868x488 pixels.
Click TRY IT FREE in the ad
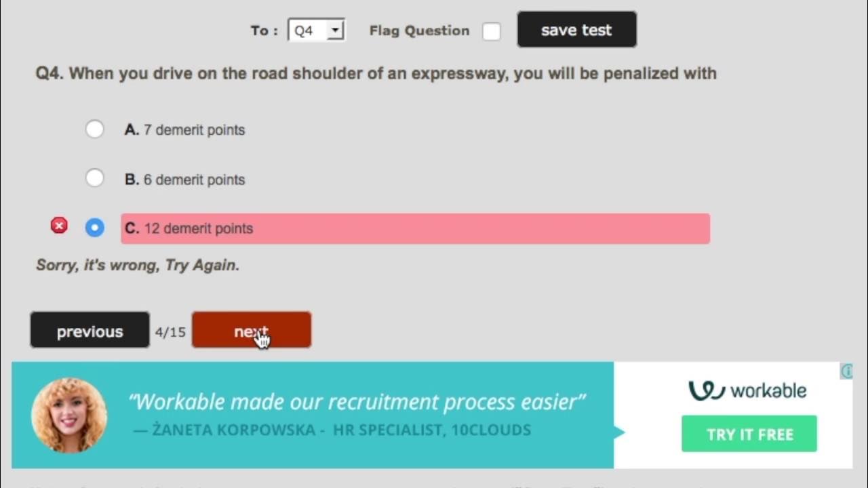(749, 434)
